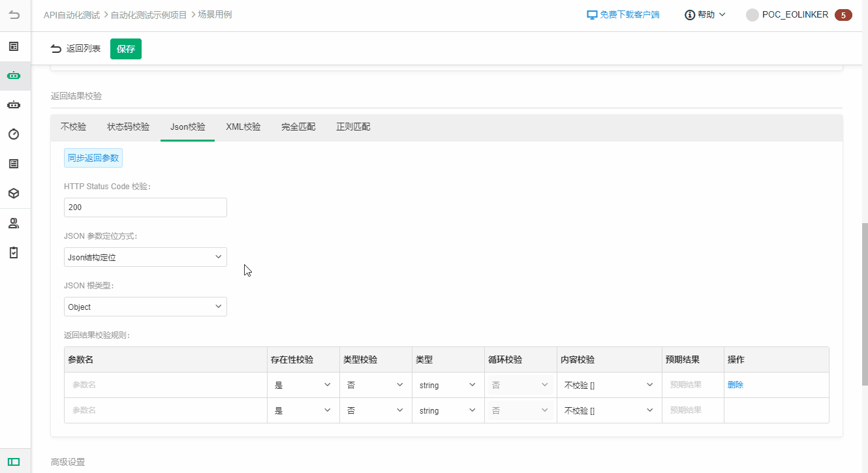868x473 pixels.
Task: Switch to the XML校验 tab
Action: 242,127
